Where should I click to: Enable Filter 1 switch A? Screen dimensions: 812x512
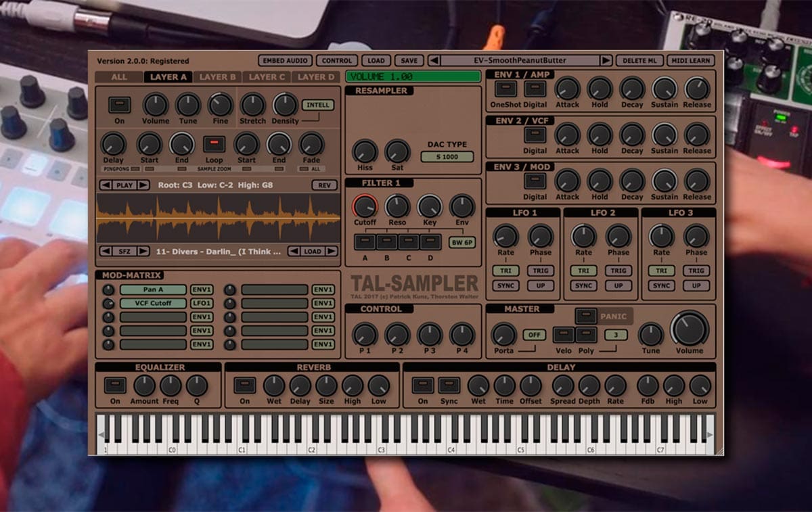(365, 241)
